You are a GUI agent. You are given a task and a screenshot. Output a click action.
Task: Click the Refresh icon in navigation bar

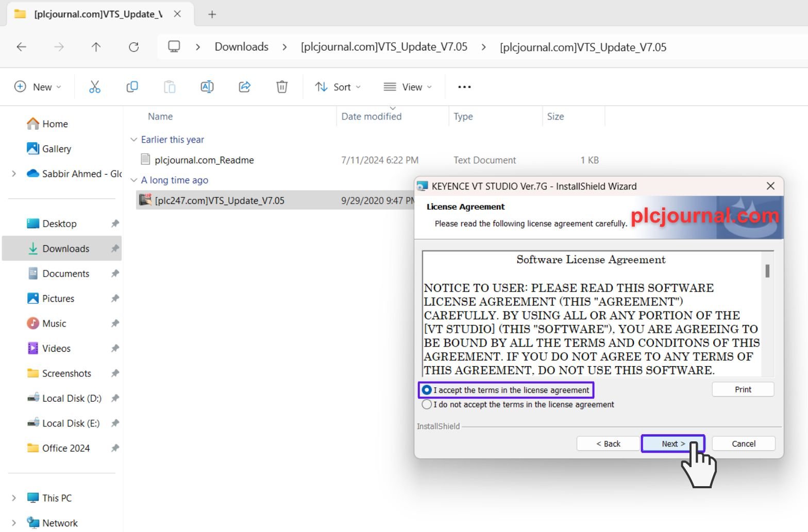coord(134,47)
